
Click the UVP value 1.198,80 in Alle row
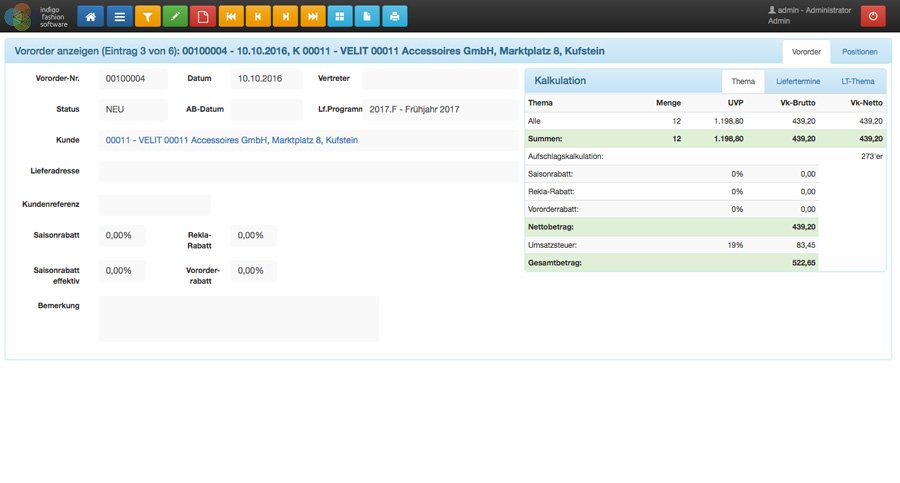click(728, 121)
